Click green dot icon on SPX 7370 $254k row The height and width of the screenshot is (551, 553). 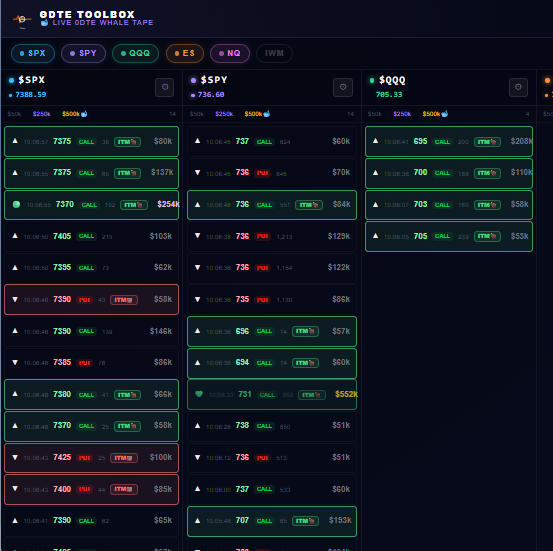tap(16, 204)
